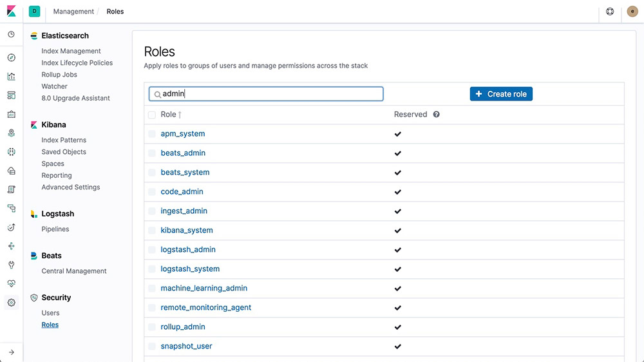Open the machine_learning_admin role link
Image resolution: width=644 pixels, height=362 pixels.
204,289
